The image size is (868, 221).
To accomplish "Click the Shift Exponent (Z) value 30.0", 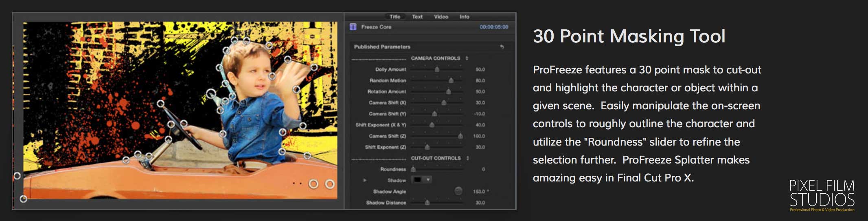I will click(480, 147).
